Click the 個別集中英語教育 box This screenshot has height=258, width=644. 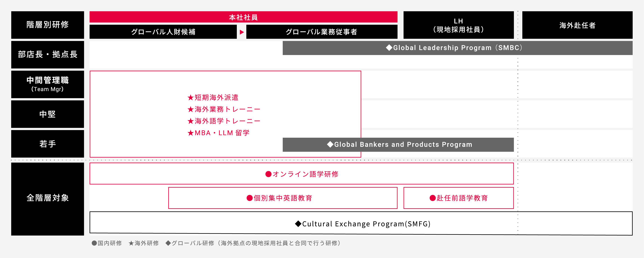click(283, 198)
